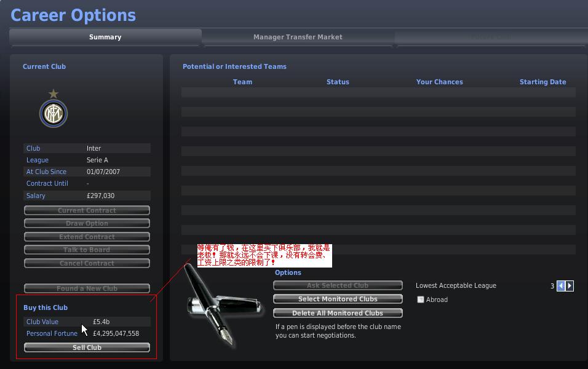Screen dimensions: 588x369
Task: Click the Ask Selected Club button
Action: click(338, 285)
